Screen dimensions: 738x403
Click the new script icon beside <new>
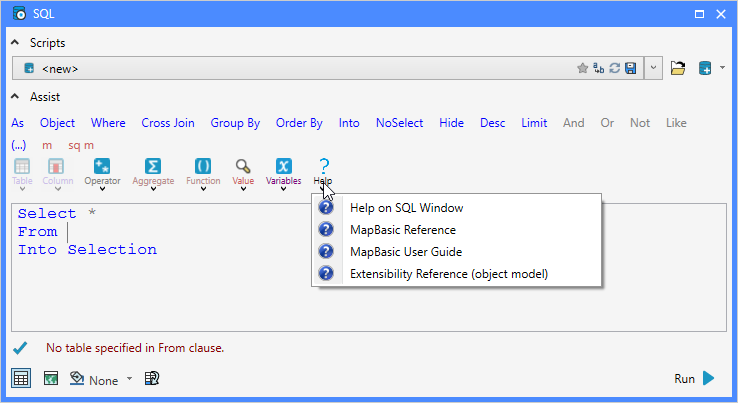(x=29, y=68)
